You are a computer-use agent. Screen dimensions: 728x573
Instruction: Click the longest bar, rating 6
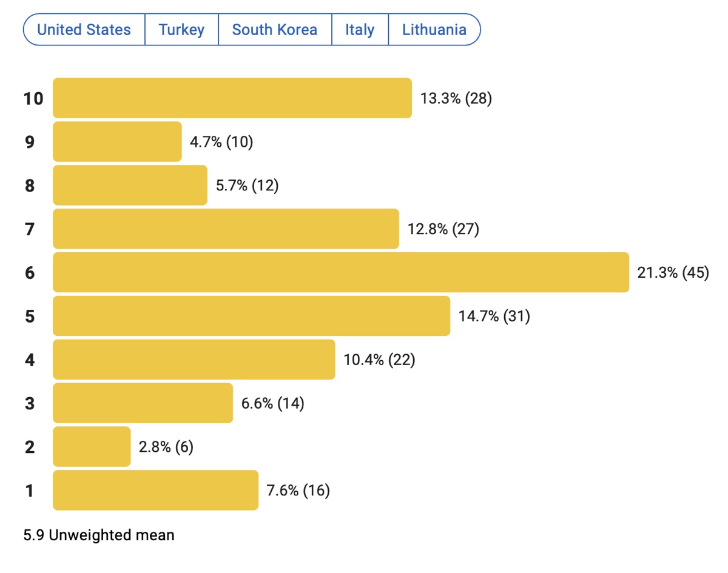[x=341, y=272]
